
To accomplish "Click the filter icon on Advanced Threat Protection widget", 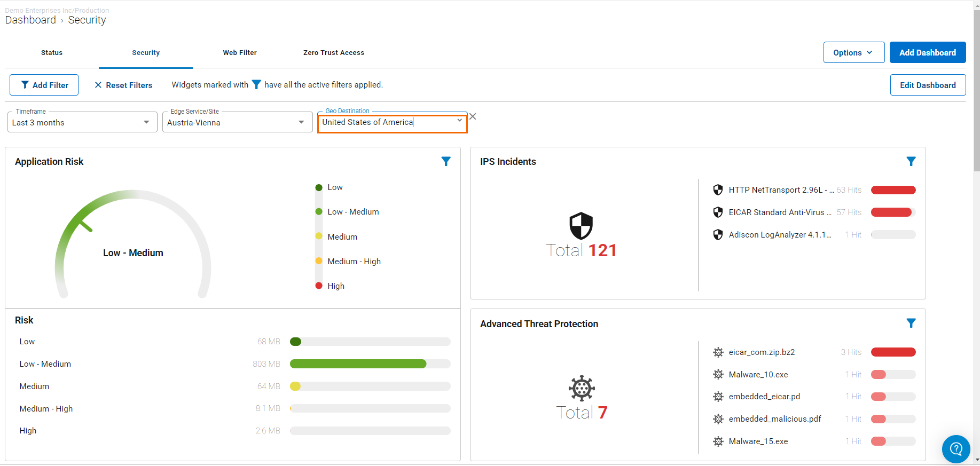I will (911, 323).
